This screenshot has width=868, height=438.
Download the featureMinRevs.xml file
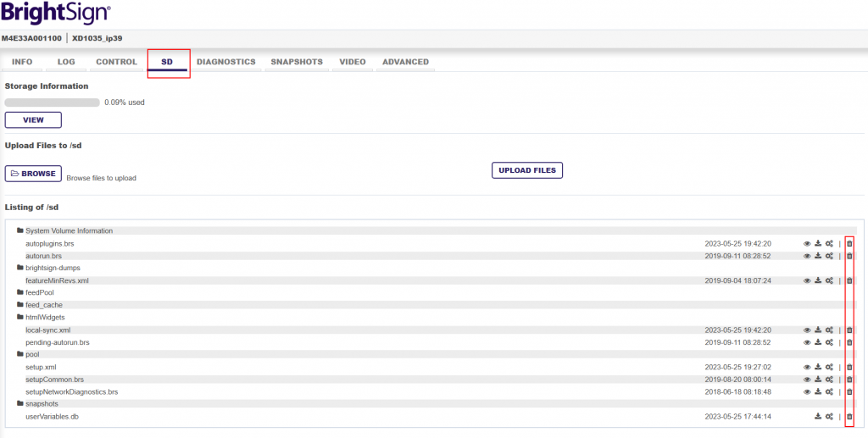pos(818,280)
